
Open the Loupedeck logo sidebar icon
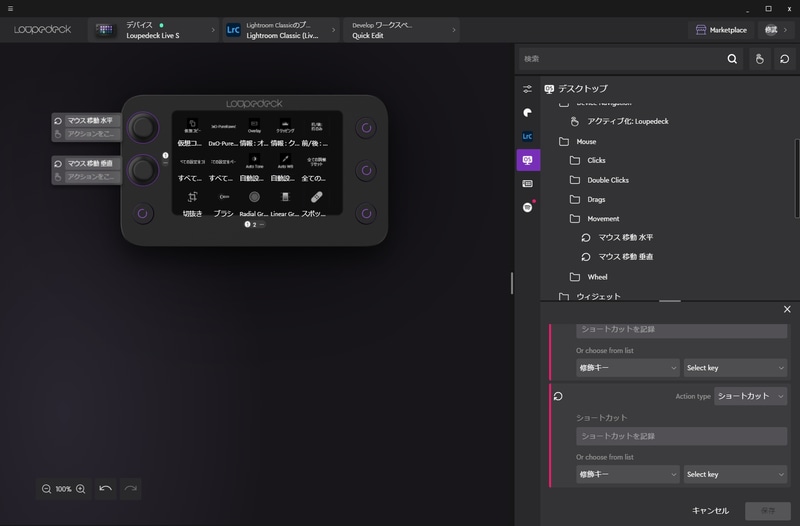528,112
